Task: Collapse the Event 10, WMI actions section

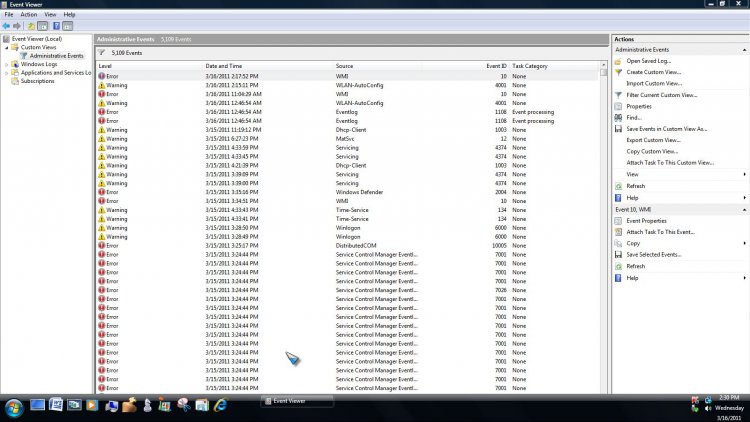Action: (x=744, y=210)
